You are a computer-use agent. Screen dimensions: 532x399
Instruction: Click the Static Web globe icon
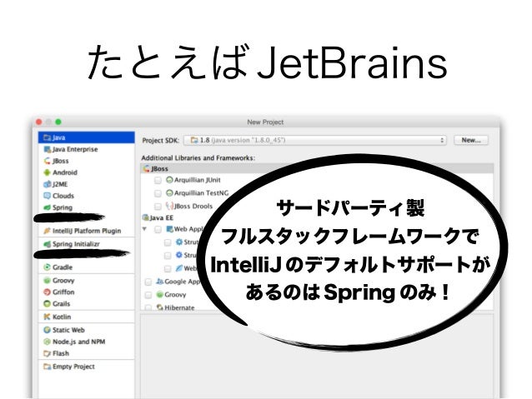48,330
